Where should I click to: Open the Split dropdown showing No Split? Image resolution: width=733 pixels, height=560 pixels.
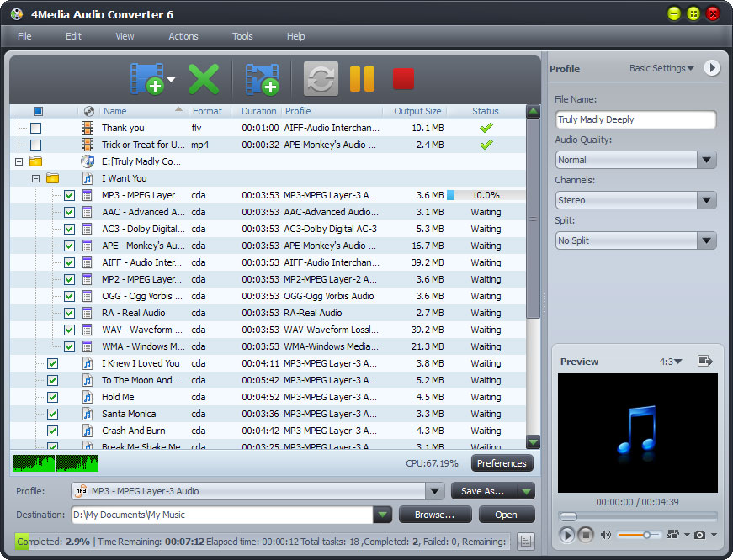(x=708, y=240)
